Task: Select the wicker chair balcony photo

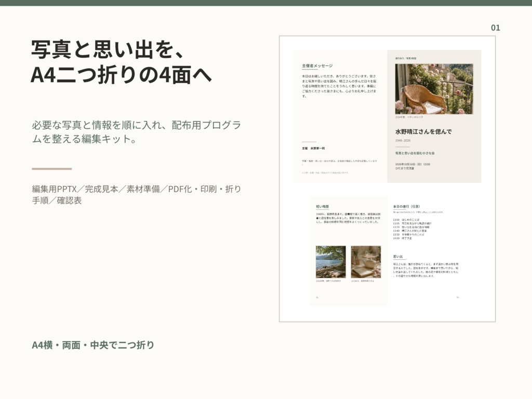Action: pyautogui.click(x=434, y=89)
